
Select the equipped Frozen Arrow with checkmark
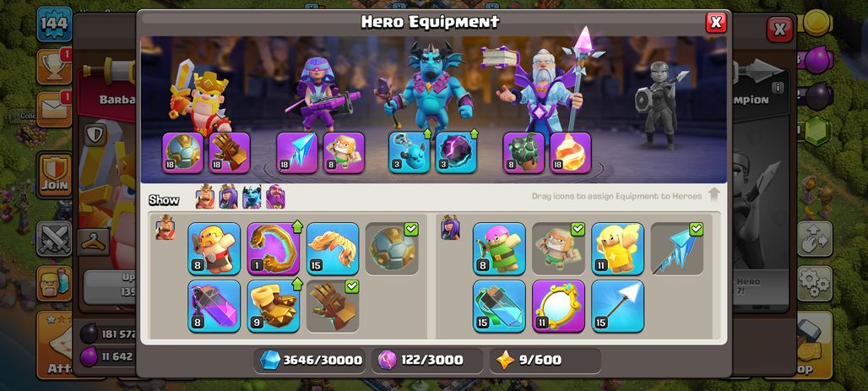point(677,248)
